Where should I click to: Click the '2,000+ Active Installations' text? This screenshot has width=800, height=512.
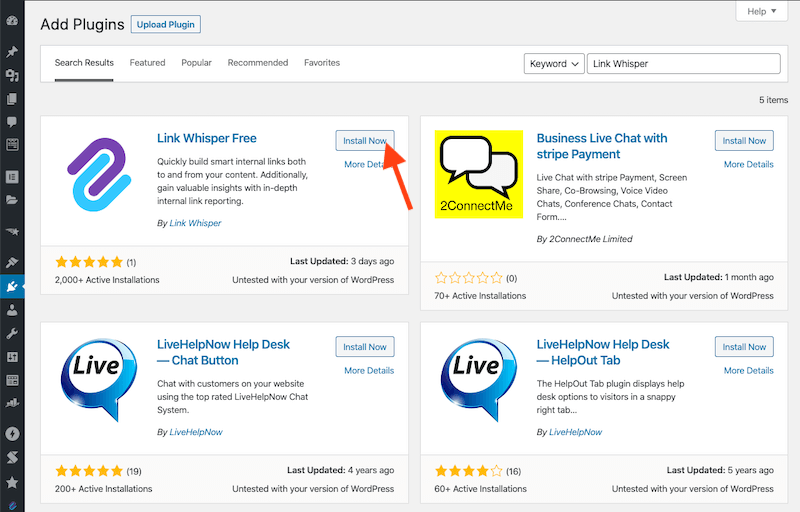point(107,280)
